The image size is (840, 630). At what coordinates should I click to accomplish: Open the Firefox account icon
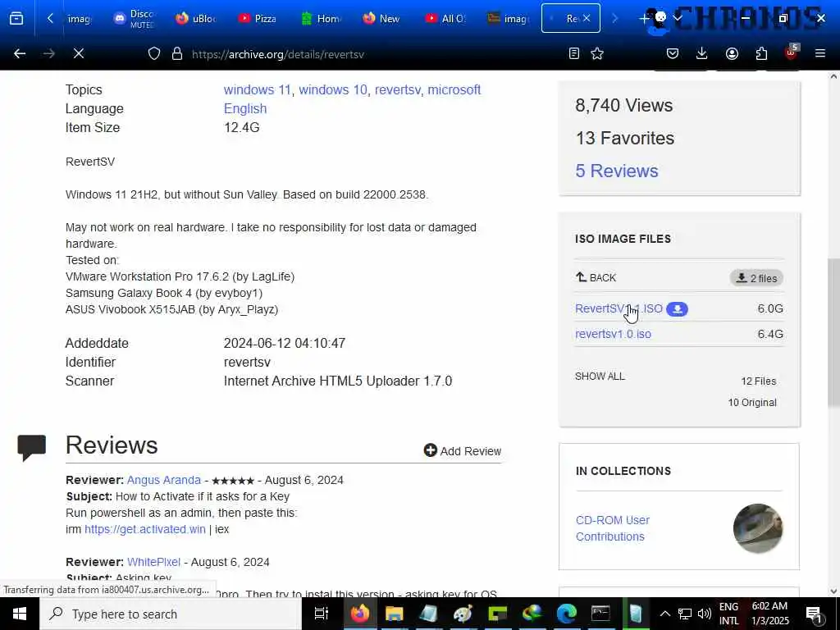[732, 53]
